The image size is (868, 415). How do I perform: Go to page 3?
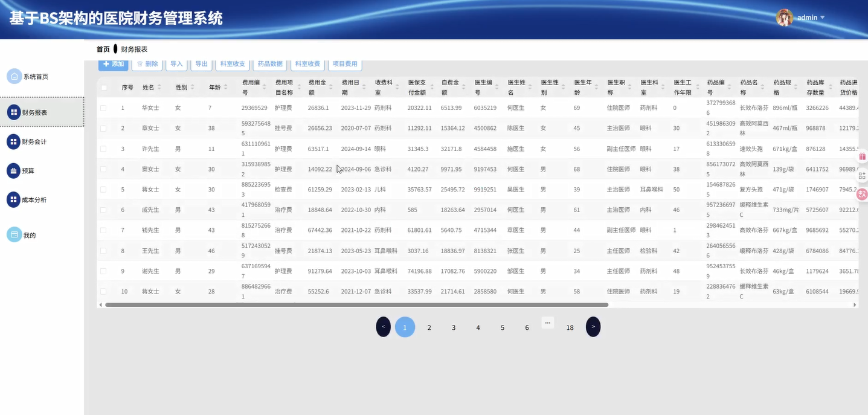tap(454, 327)
